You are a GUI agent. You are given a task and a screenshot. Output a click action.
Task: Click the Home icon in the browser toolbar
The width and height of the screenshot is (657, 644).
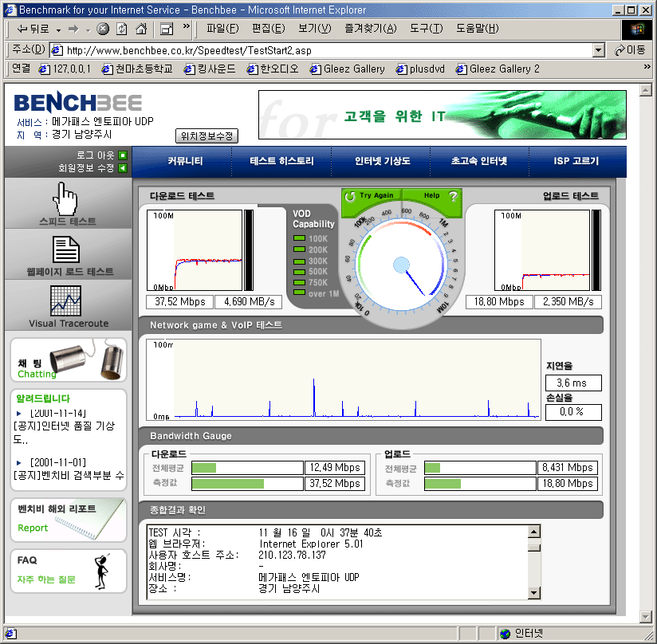pyautogui.click(x=142, y=28)
